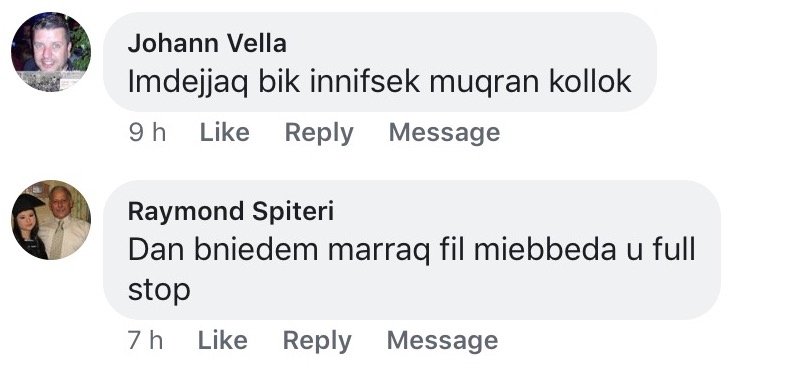Message Raymond Spiteri from his comment
The image size is (806, 373).
click(442, 341)
